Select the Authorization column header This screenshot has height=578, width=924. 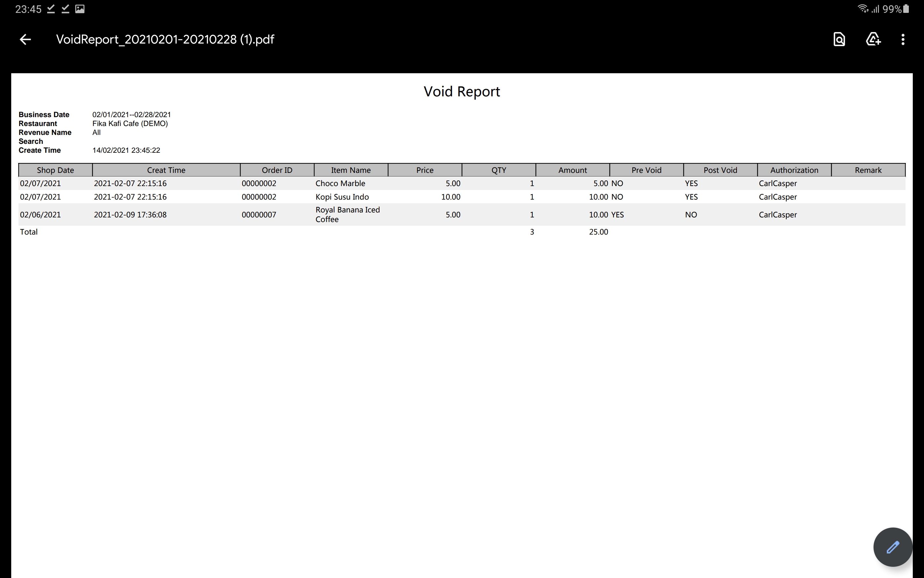click(794, 170)
